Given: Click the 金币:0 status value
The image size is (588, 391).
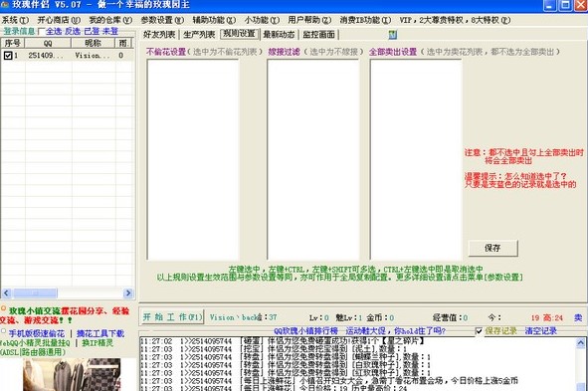Looking at the screenshot, I should point(380,318).
